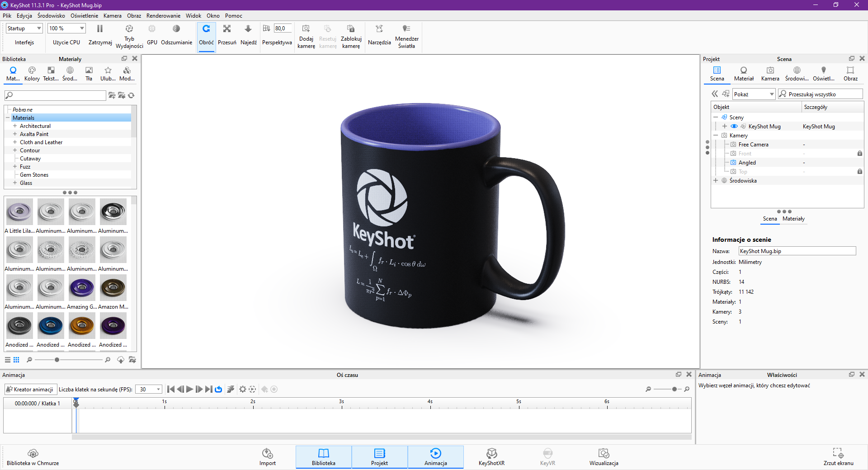Switch to the Materiały tab below scene tree
Screen dimensions: 868x470
[793, 219]
